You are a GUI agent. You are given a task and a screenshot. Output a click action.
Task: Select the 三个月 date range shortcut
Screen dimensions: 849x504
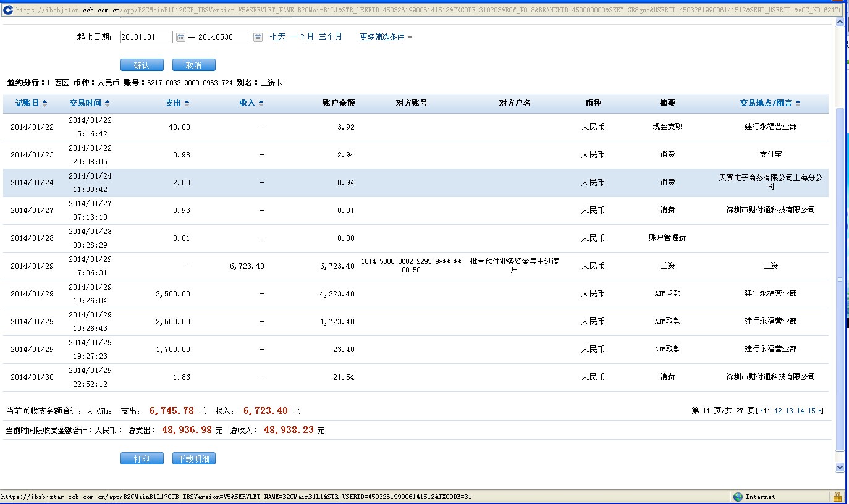pyautogui.click(x=330, y=37)
